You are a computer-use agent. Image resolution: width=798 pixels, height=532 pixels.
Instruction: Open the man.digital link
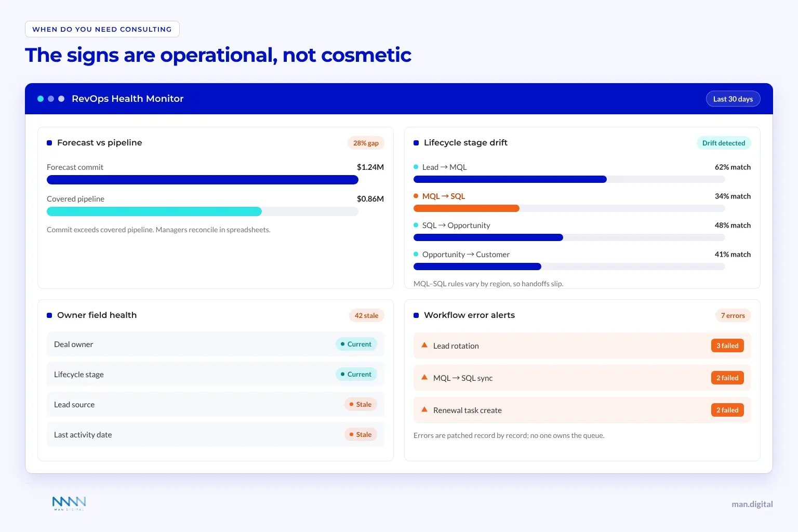(752, 504)
